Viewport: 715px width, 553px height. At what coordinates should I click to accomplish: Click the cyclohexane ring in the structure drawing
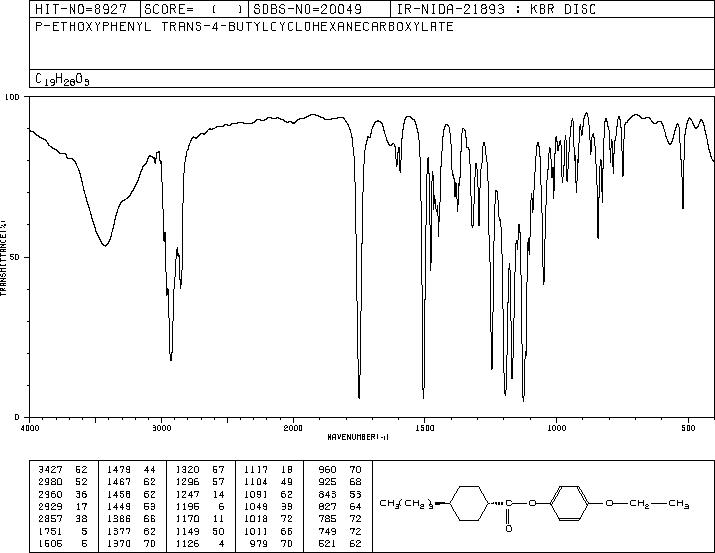[x=470, y=503]
